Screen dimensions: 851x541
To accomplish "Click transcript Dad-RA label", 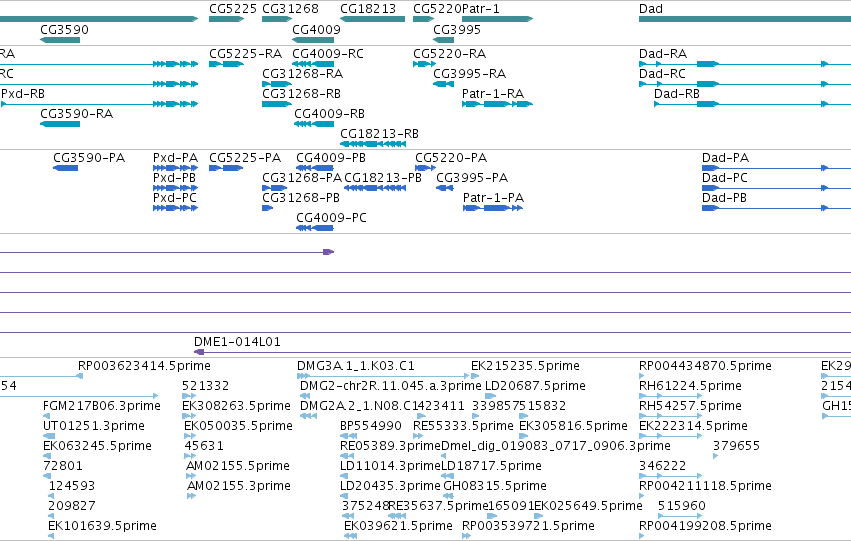I will (663, 54).
